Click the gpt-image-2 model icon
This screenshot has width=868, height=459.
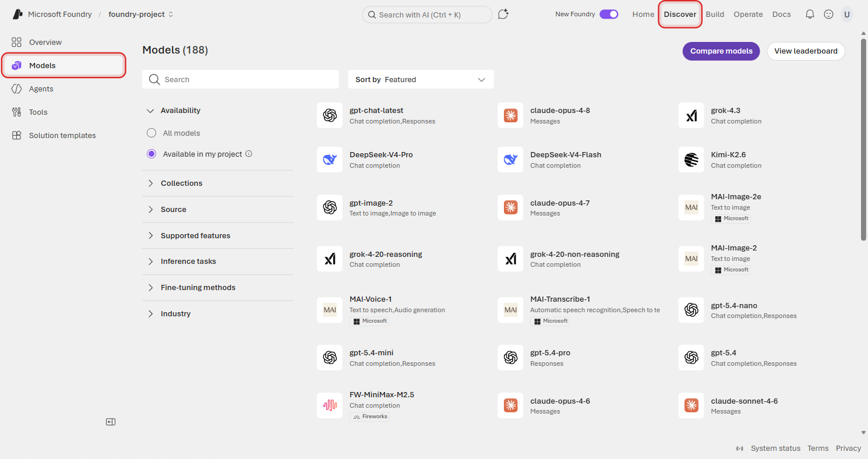coord(330,207)
